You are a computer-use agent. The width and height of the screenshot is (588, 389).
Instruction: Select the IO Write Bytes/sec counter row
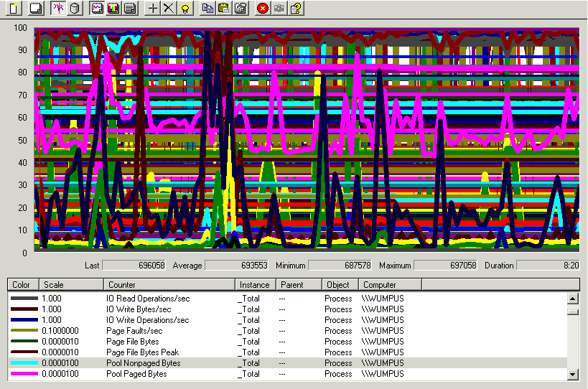point(287,309)
